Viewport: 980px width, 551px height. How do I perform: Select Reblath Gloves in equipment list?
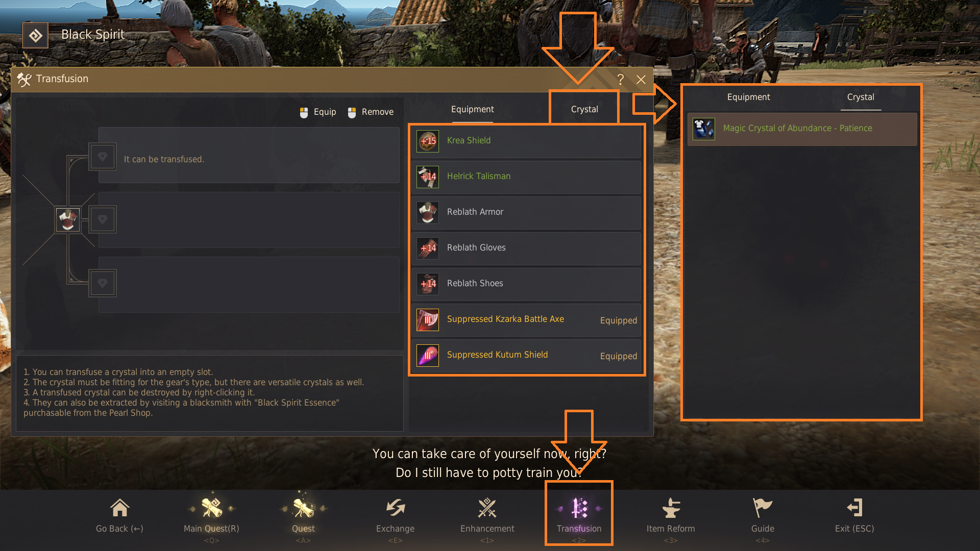tap(526, 248)
